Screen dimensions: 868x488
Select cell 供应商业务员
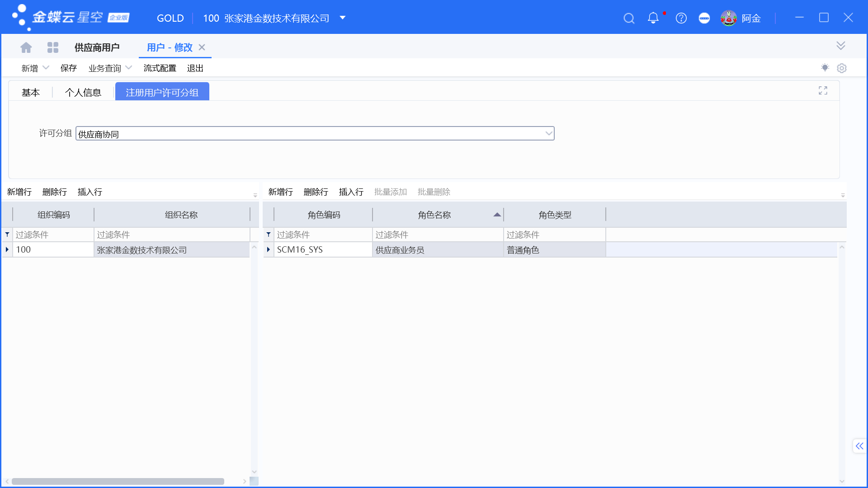coord(438,250)
